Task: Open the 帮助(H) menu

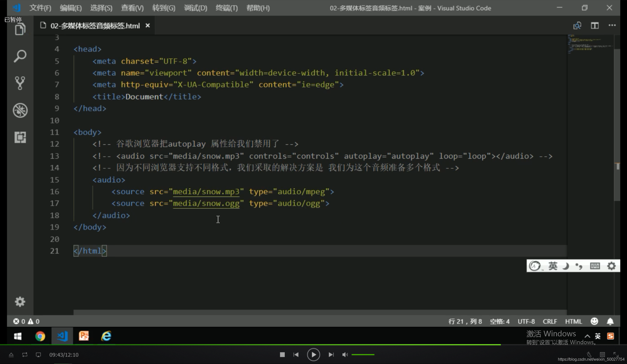Action: pyautogui.click(x=258, y=8)
